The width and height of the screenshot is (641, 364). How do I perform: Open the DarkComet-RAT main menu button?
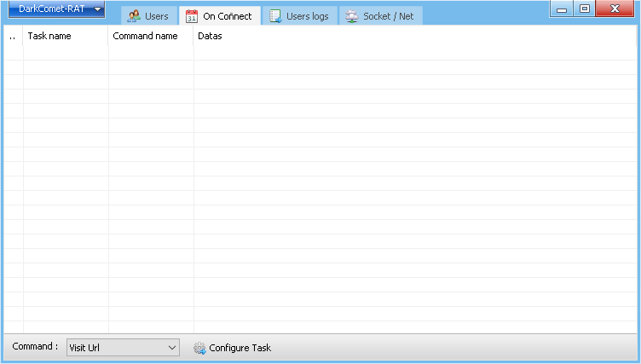[x=51, y=9]
